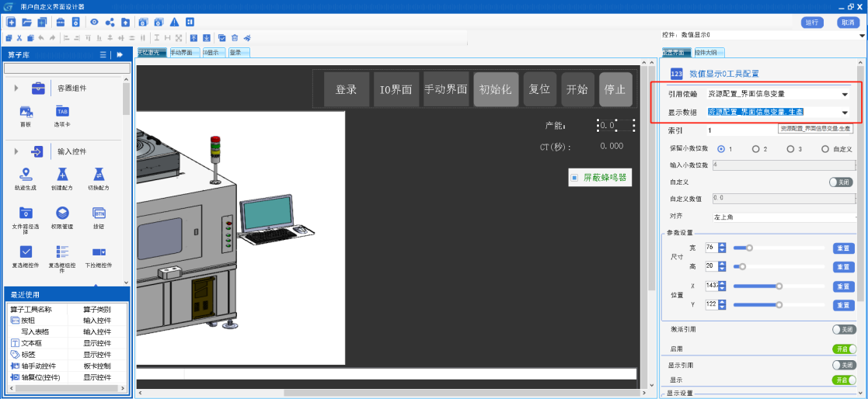This screenshot has width=868, height=399.
Task: Click the 重置 button for Y
Action: [844, 305]
